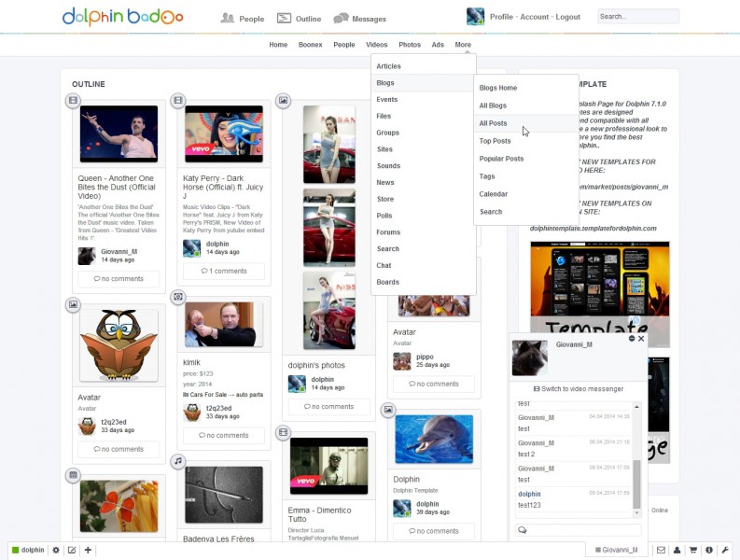Open Katy Perry Dark Horse thumbnail
Viewport: 740px width, 560px height.
click(224, 134)
